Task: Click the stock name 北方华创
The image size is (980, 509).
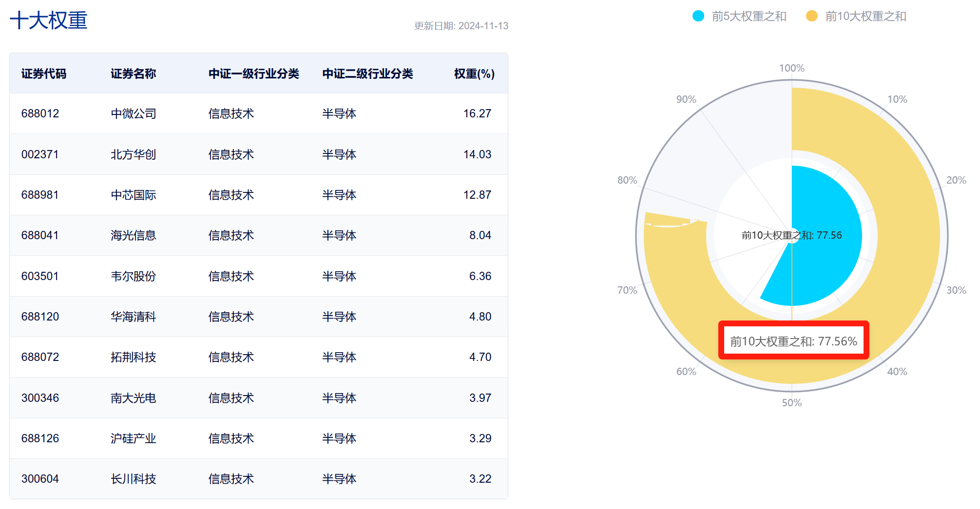Action: pyautogui.click(x=133, y=154)
